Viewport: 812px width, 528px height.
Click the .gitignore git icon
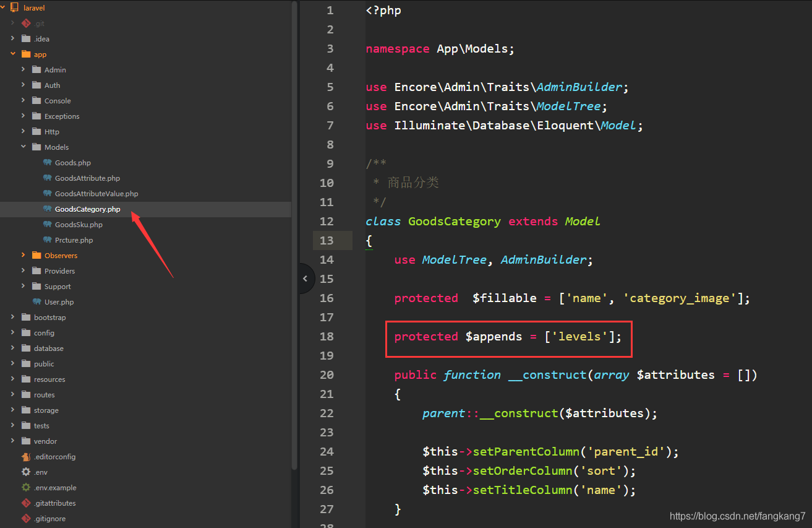(x=26, y=519)
